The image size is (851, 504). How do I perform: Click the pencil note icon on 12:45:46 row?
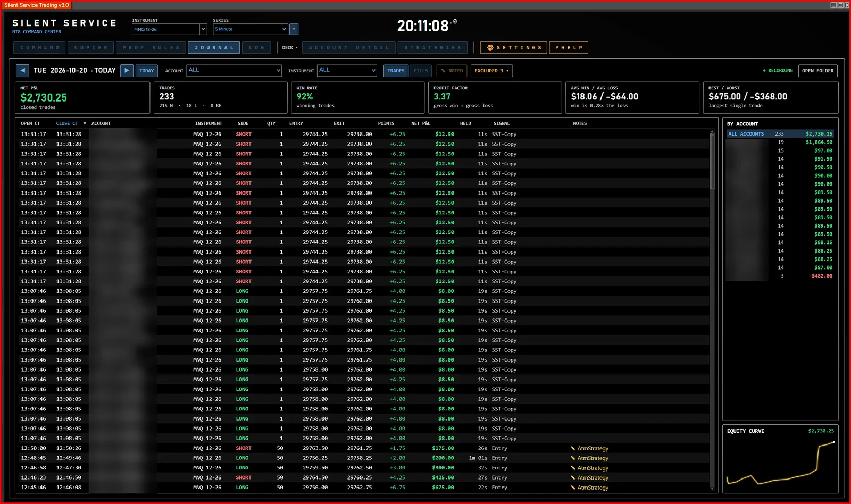[573, 488]
